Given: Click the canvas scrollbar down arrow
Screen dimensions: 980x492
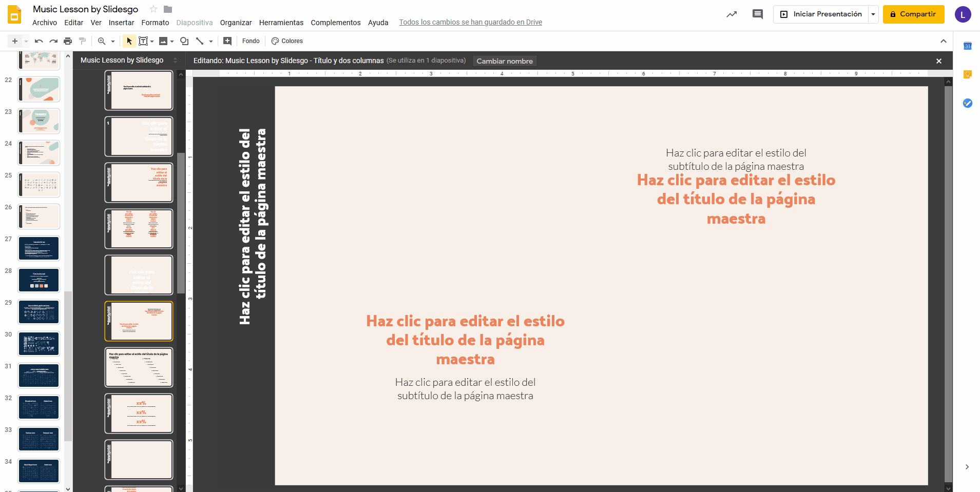Looking at the screenshot, I should pyautogui.click(x=949, y=488).
